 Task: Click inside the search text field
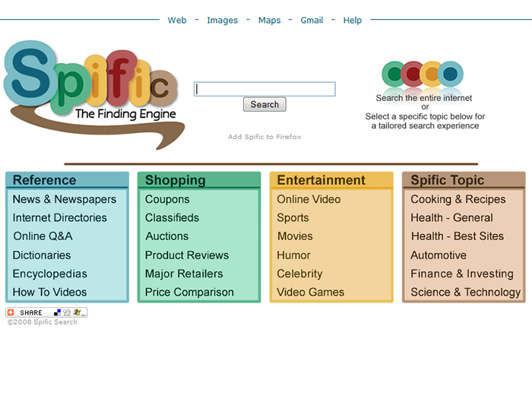264,89
